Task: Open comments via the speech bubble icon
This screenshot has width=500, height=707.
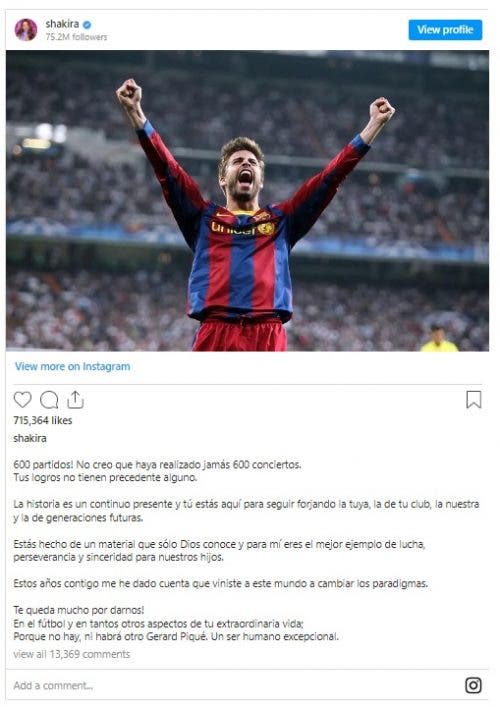Action: [49, 400]
